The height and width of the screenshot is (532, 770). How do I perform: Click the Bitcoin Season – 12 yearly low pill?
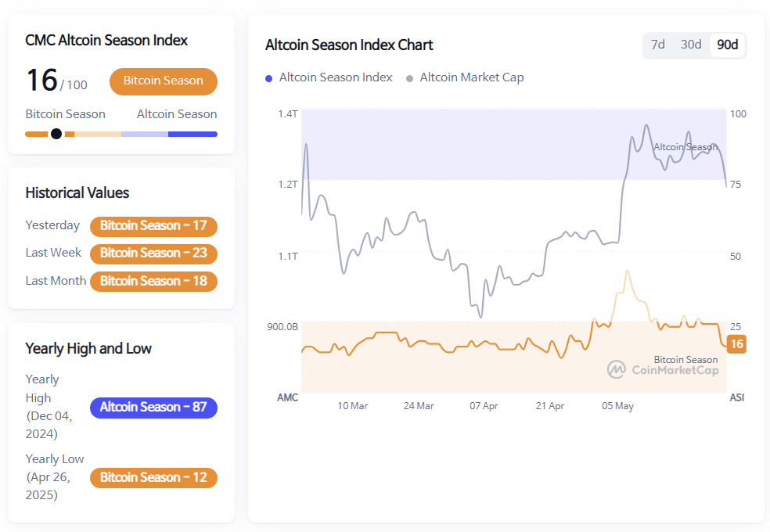pyautogui.click(x=153, y=478)
